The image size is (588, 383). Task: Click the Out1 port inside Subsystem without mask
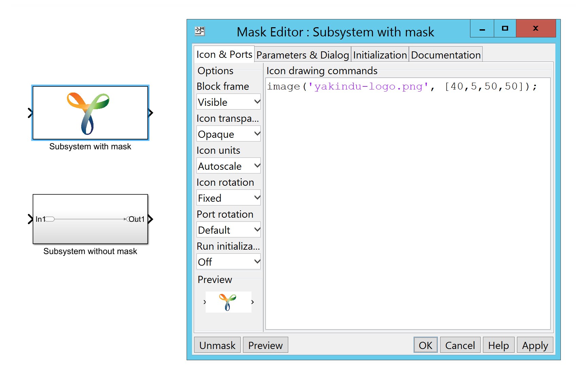point(135,219)
